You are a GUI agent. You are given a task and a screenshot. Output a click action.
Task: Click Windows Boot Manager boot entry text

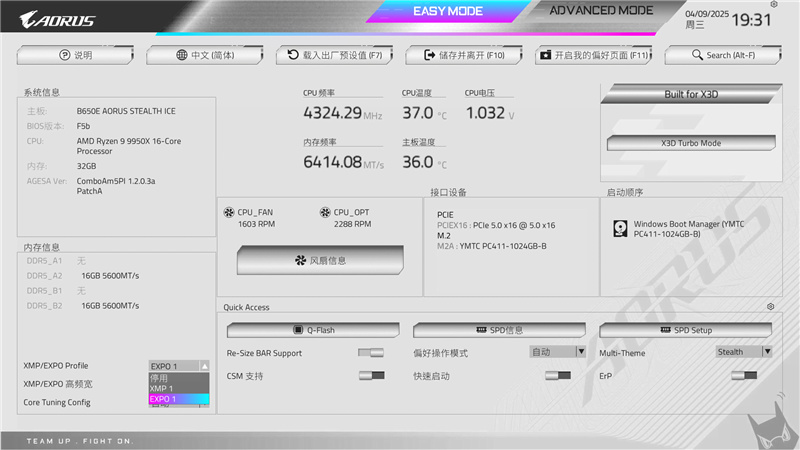pos(689,229)
